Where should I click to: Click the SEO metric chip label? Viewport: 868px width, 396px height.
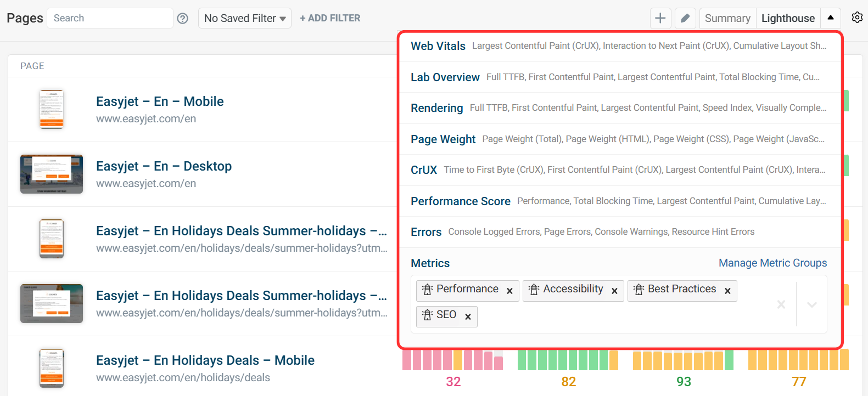[x=446, y=315]
